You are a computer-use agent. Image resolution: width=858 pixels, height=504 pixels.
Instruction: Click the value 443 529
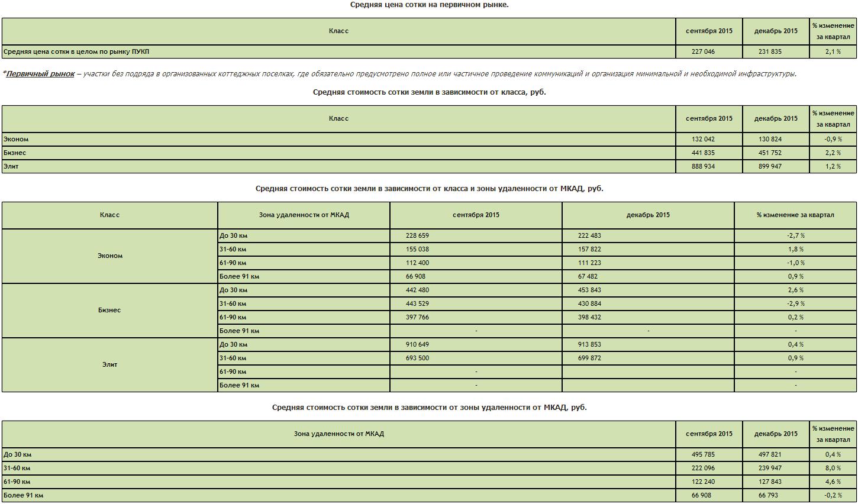[417, 303]
